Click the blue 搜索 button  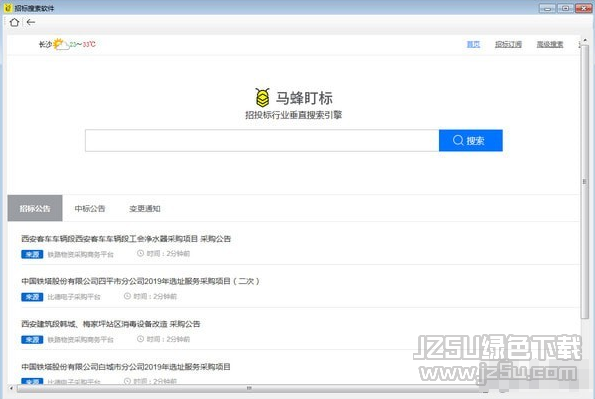[x=471, y=140]
